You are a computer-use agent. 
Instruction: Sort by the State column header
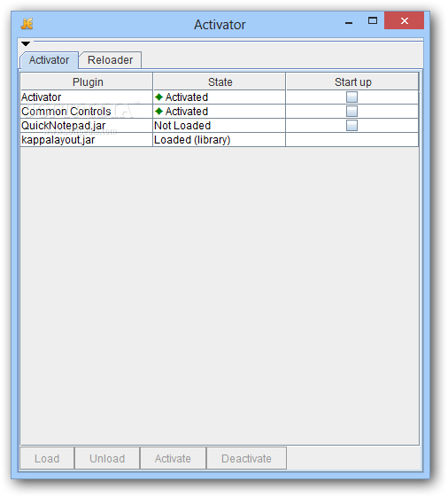(220, 82)
